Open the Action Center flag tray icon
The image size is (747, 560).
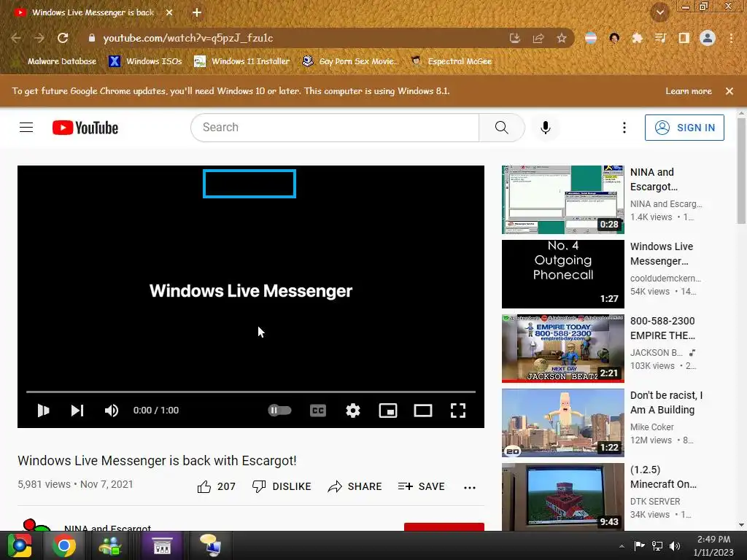(639, 545)
